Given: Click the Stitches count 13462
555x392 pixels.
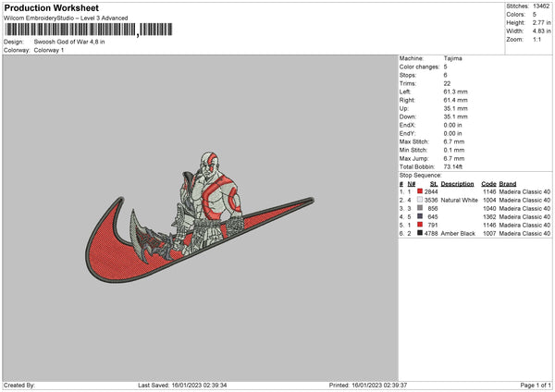Looking at the screenshot, I should (541, 6).
